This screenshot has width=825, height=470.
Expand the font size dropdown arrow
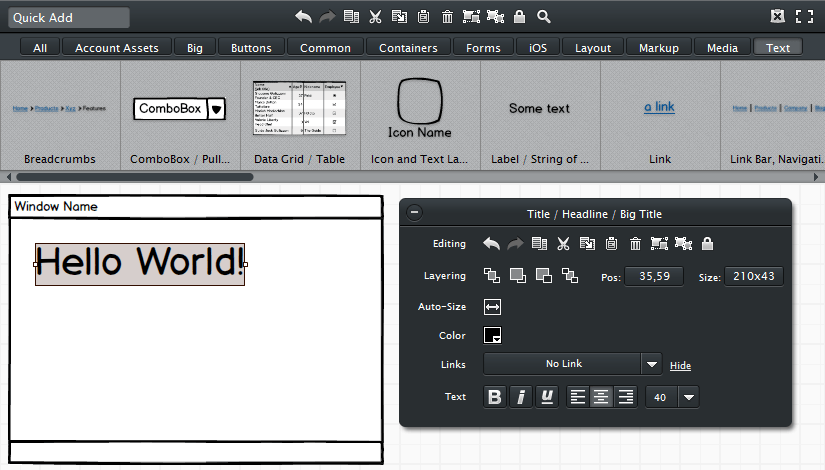coord(689,397)
